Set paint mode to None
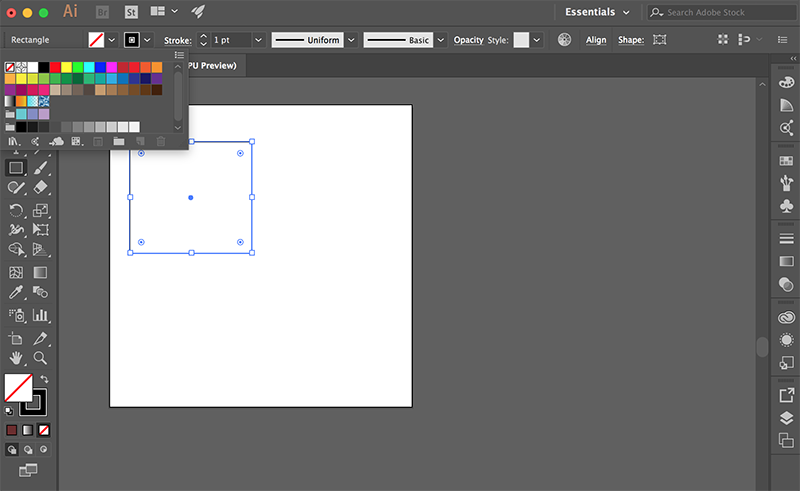This screenshot has height=491, width=800. point(44,430)
